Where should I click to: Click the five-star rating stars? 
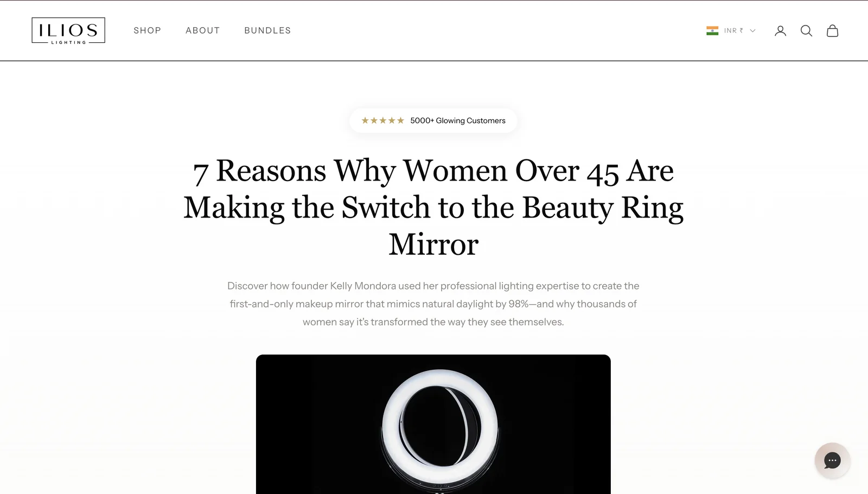[x=382, y=120]
